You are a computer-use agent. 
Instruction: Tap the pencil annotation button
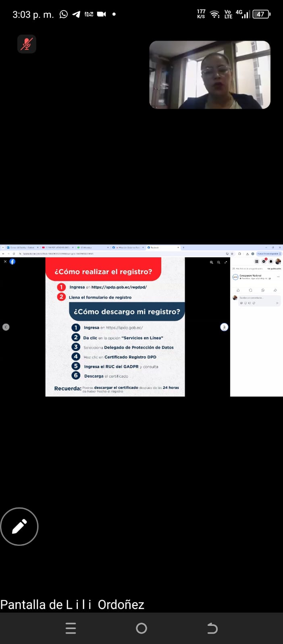coord(19,526)
